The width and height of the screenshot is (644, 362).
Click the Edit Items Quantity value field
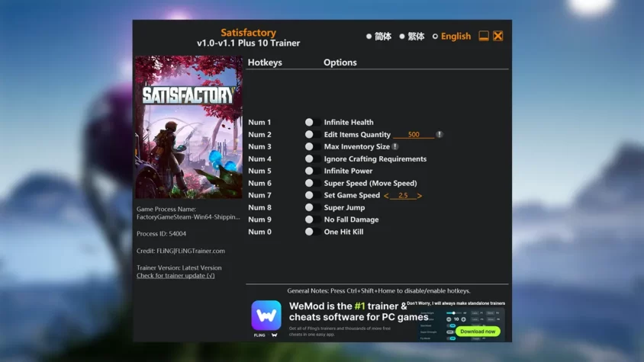coord(414,135)
